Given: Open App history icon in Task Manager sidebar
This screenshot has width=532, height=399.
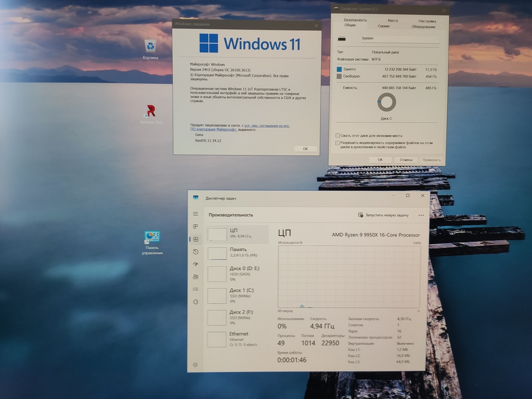Looking at the screenshot, I should point(195,252).
